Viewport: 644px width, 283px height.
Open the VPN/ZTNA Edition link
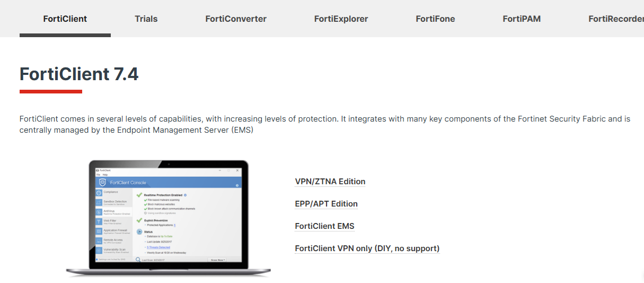click(x=330, y=182)
